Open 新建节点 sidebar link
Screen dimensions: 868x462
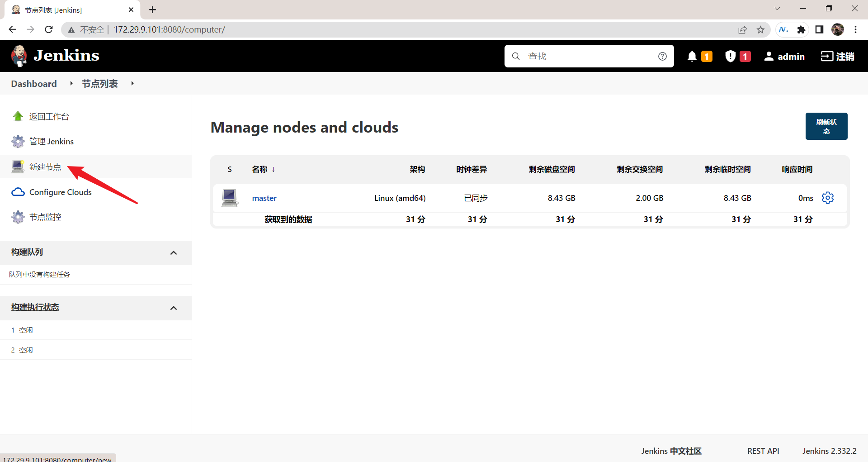[x=45, y=167]
